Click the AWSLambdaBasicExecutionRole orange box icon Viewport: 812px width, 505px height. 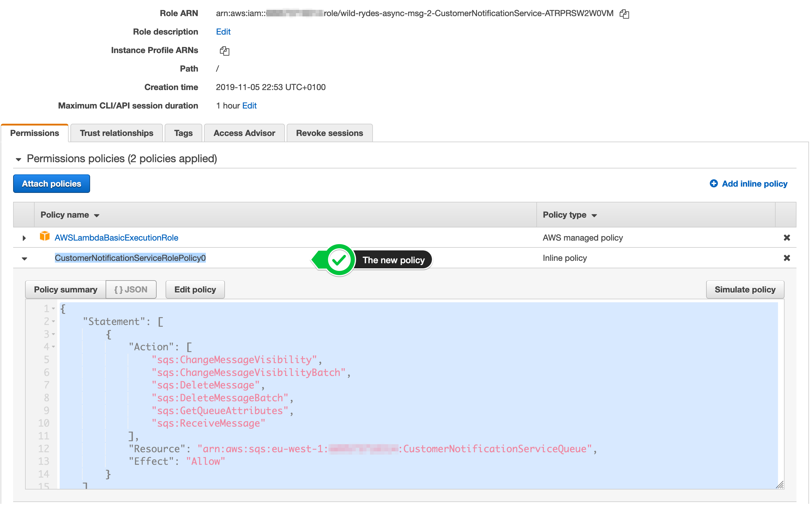[x=45, y=237]
